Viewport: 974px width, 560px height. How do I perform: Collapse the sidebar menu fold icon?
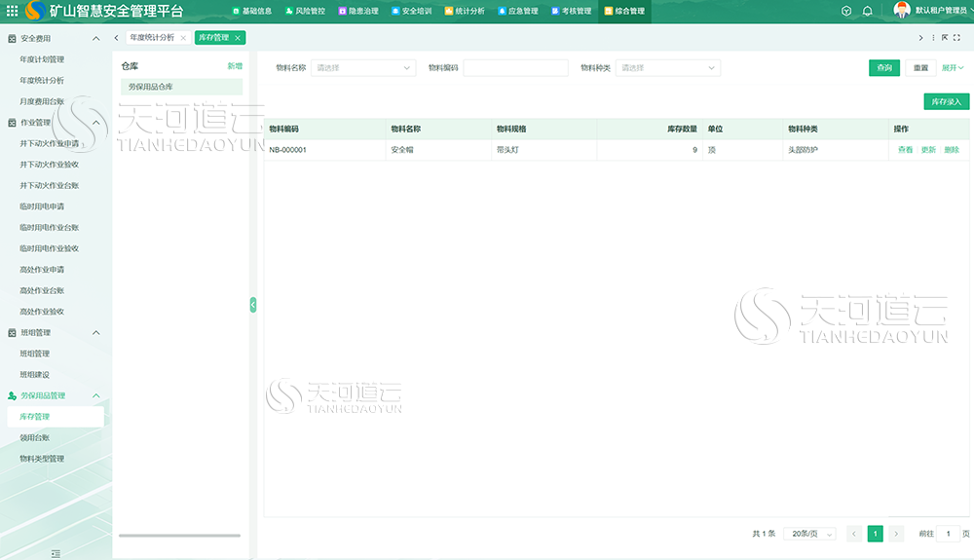(56, 553)
